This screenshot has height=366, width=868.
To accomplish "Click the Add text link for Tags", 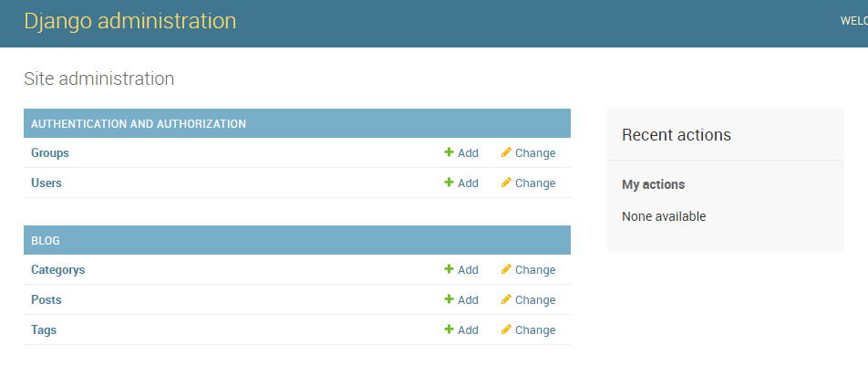I will 468,330.
